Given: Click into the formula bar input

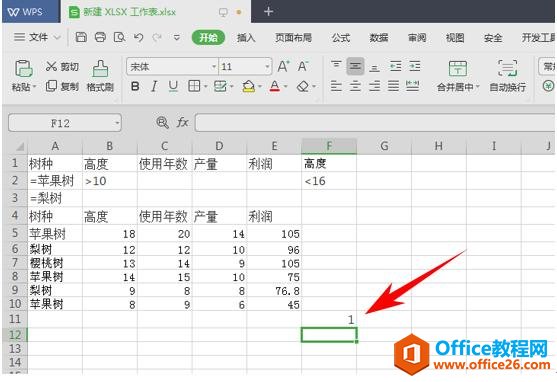Looking at the screenshot, I should [x=375, y=123].
